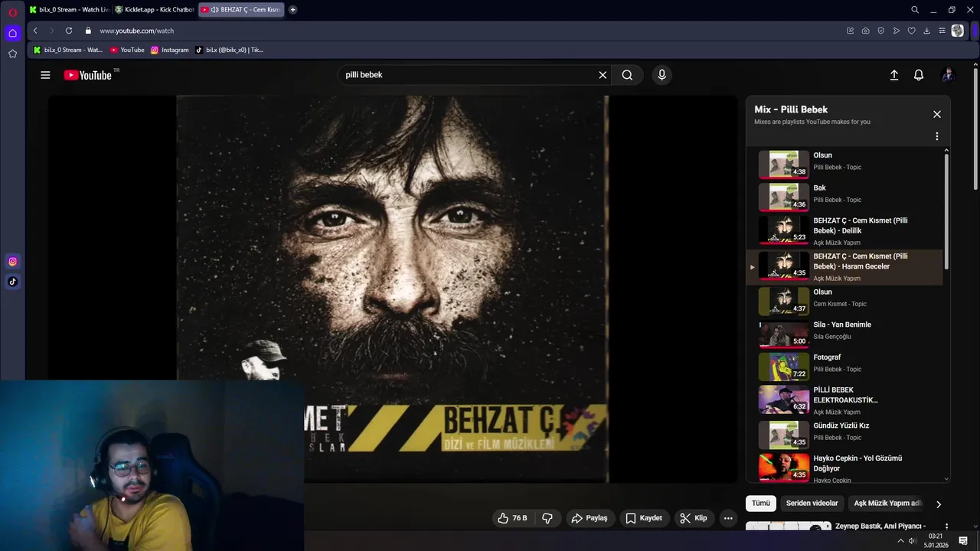The width and height of the screenshot is (980, 551).
Task: Select the BEHZAT Ç - Cem Kısmet tab
Action: click(241, 10)
